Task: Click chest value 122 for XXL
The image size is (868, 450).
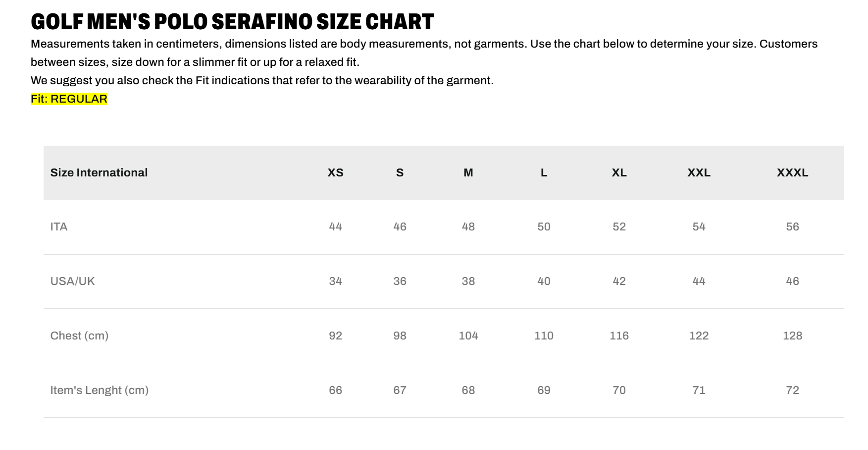Action: pos(699,336)
